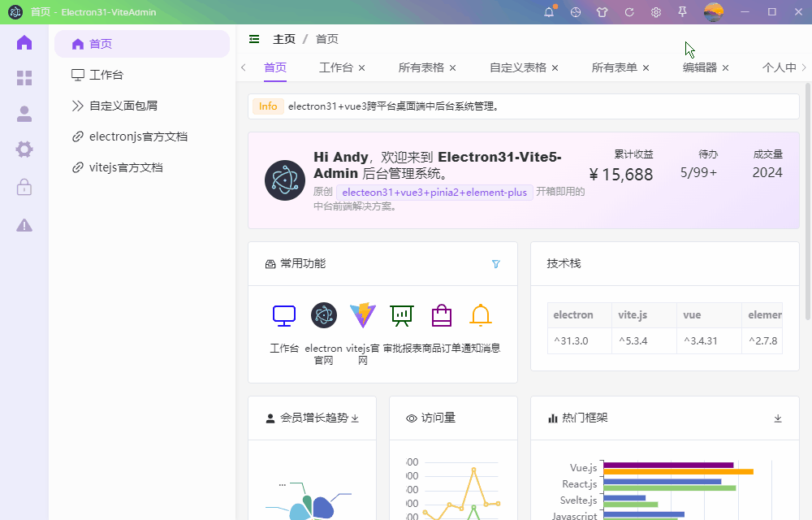Image resolution: width=812 pixels, height=520 pixels.
Task: Click the ^5.3.4 version cell
Action: point(644,340)
